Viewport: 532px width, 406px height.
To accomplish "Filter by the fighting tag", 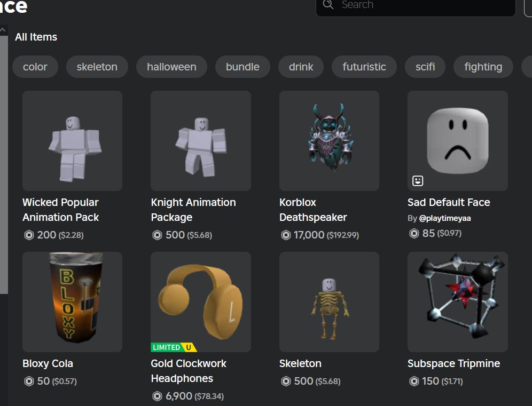I will [x=483, y=67].
